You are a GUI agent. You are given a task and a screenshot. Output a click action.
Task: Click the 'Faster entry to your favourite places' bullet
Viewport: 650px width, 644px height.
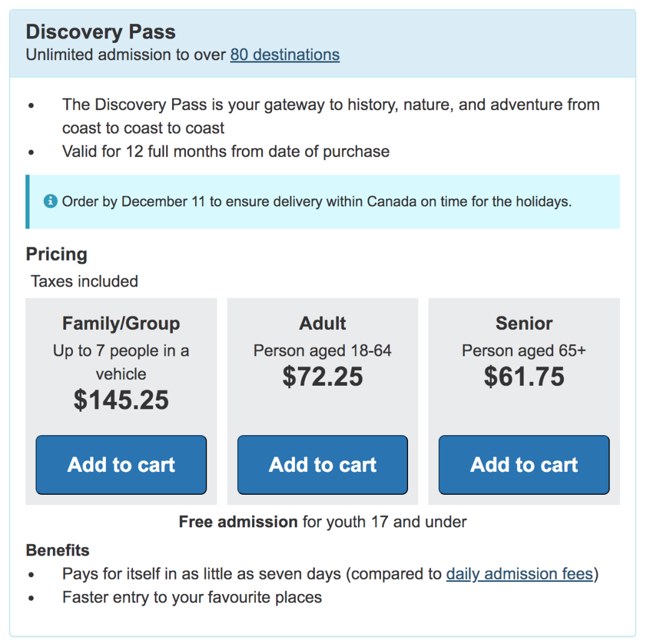pos(192,597)
